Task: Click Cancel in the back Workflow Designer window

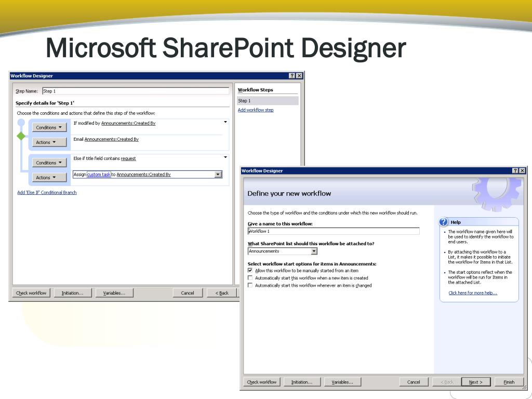Action: (x=187, y=293)
